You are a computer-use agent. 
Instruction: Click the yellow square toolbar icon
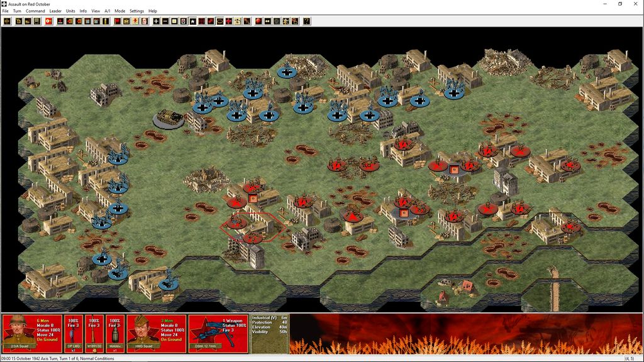point(175,21)
